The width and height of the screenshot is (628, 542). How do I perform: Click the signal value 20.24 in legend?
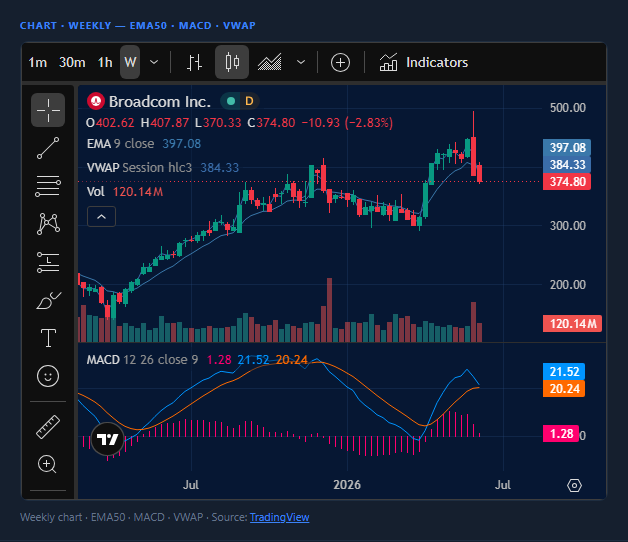click(292, 360)
